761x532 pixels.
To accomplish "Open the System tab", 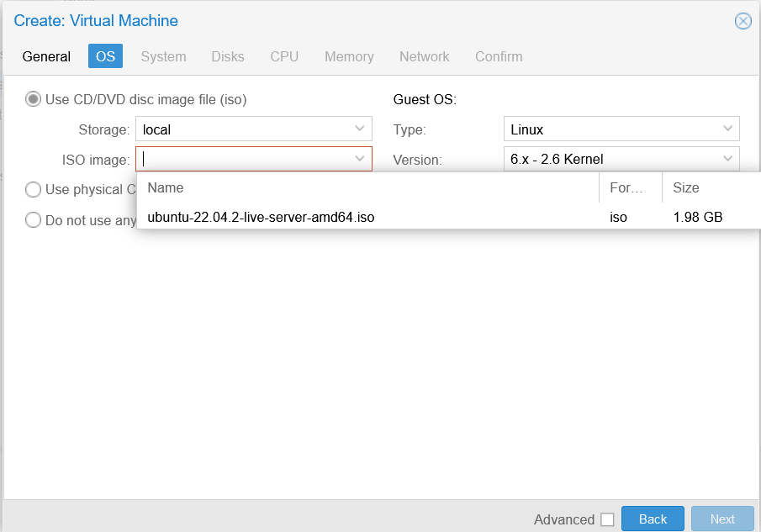I will coord(163,56).
